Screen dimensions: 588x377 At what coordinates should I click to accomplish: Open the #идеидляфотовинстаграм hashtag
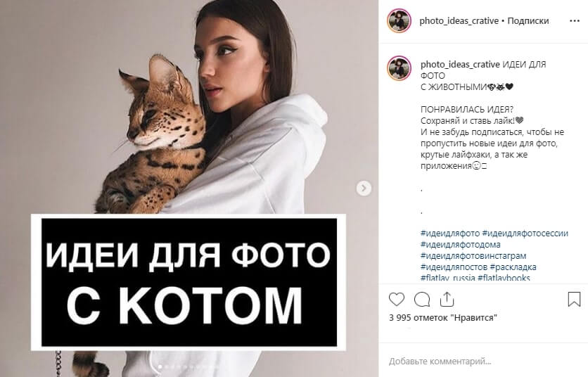pyautogui.click(x=473, y=256)
